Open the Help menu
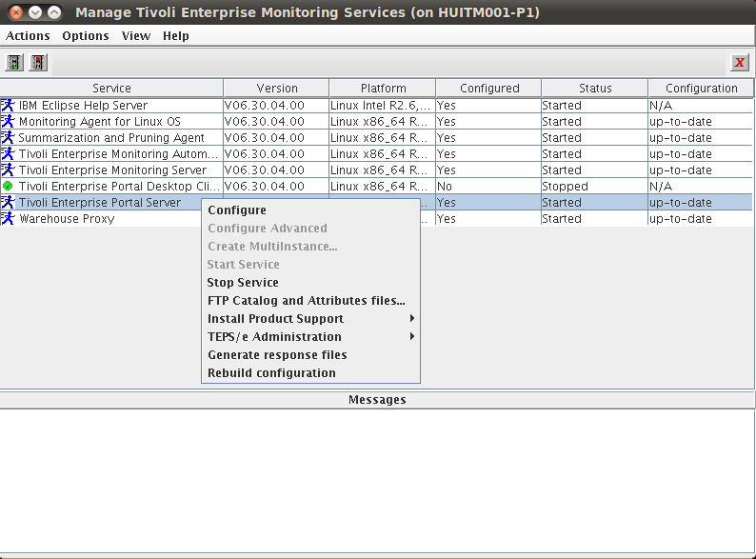 [176, 35]
